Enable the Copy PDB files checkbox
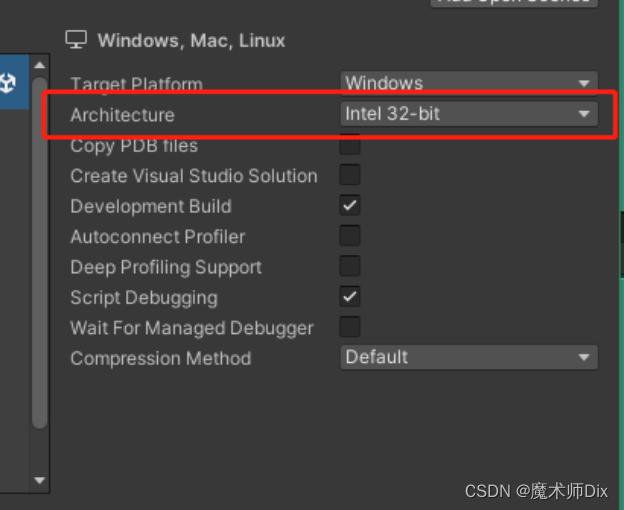 [x=350, y=146]
